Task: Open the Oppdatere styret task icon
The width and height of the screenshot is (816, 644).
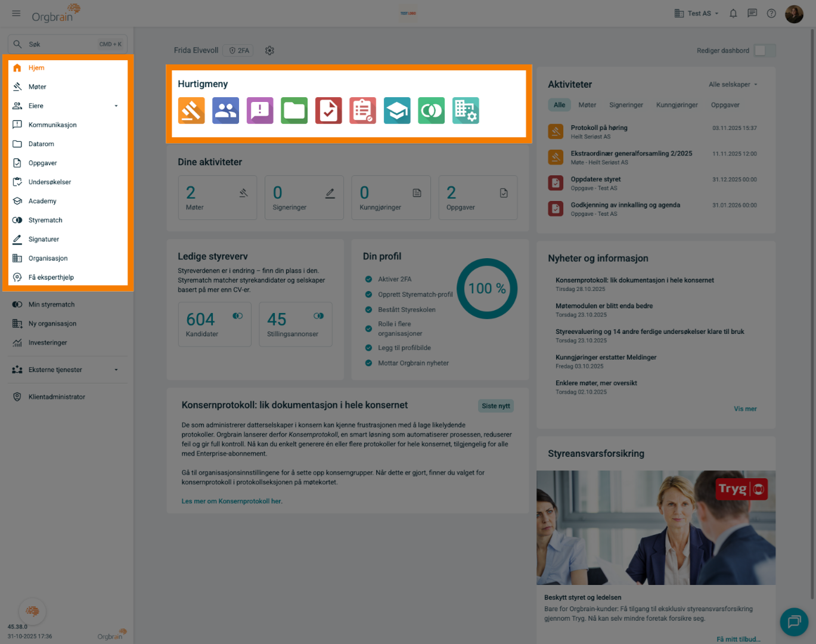Action: pyautogui.click(x=556, y=183)
